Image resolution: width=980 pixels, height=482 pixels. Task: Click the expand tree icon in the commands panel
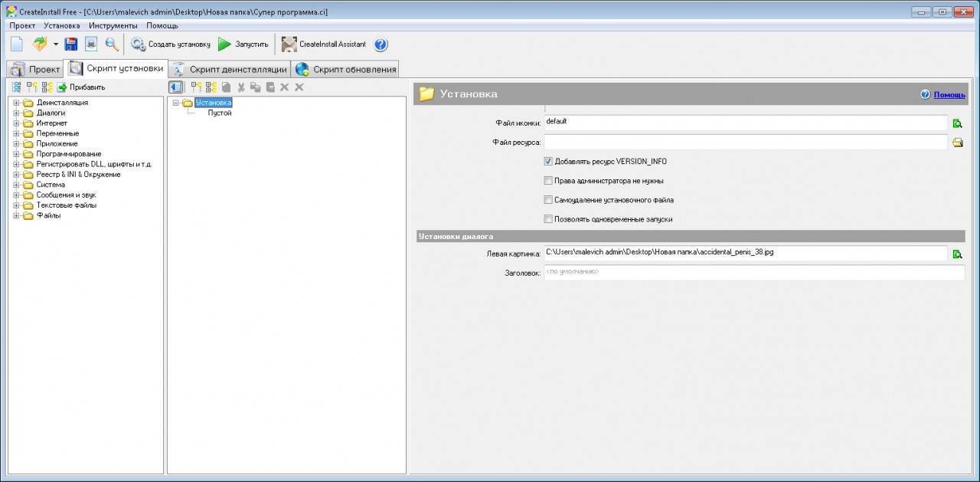click(32, 87)
